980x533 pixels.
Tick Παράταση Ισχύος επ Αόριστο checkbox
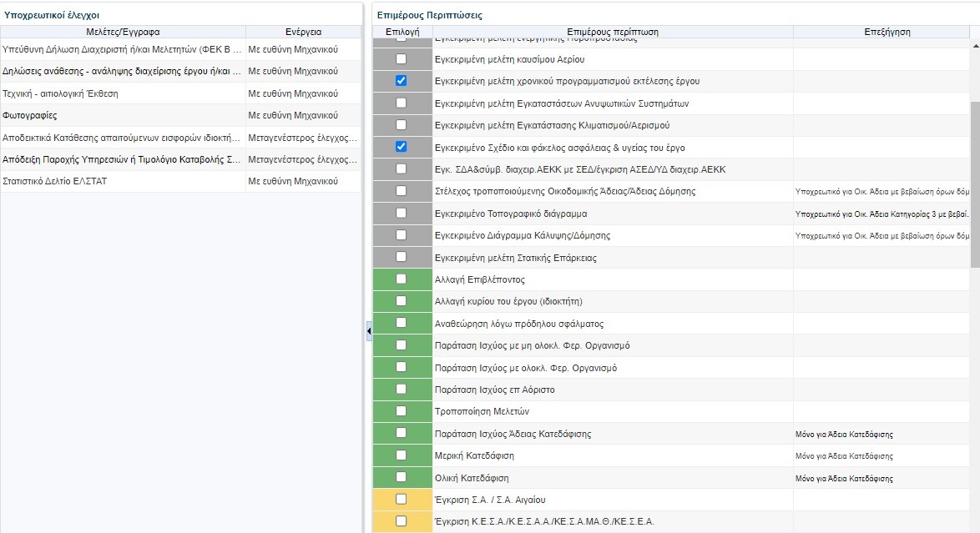pyautogui.click(x=402, y=389)
